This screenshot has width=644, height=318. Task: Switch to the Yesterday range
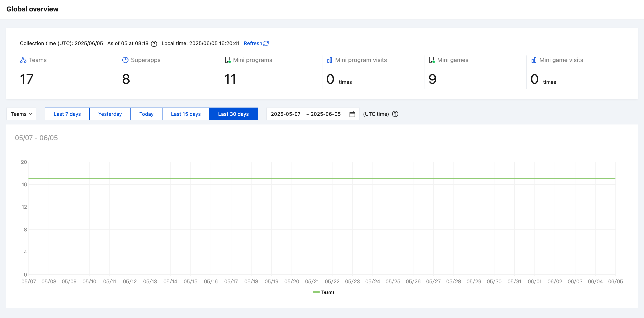[x=110, y=114]
